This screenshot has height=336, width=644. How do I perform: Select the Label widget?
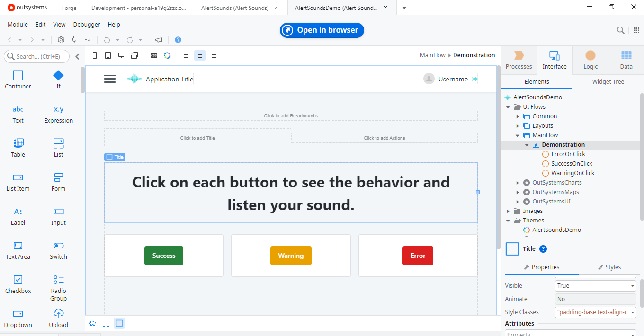[x=18, y=216]
